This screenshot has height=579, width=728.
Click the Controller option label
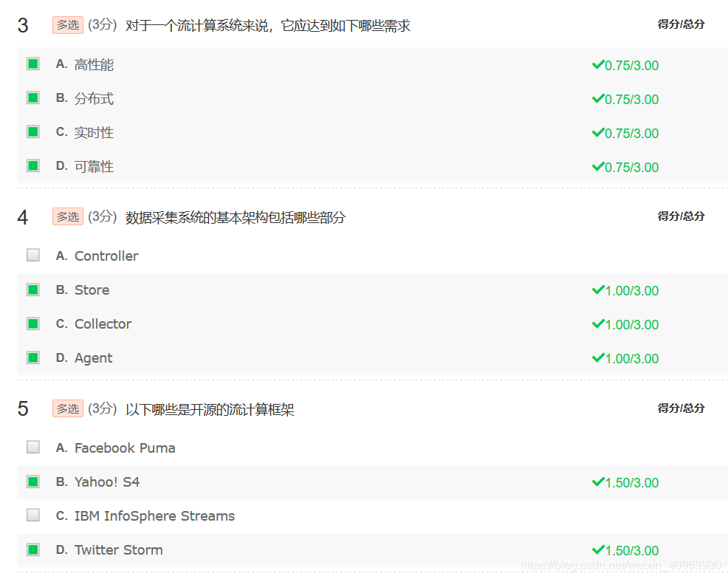coord(106,256)
